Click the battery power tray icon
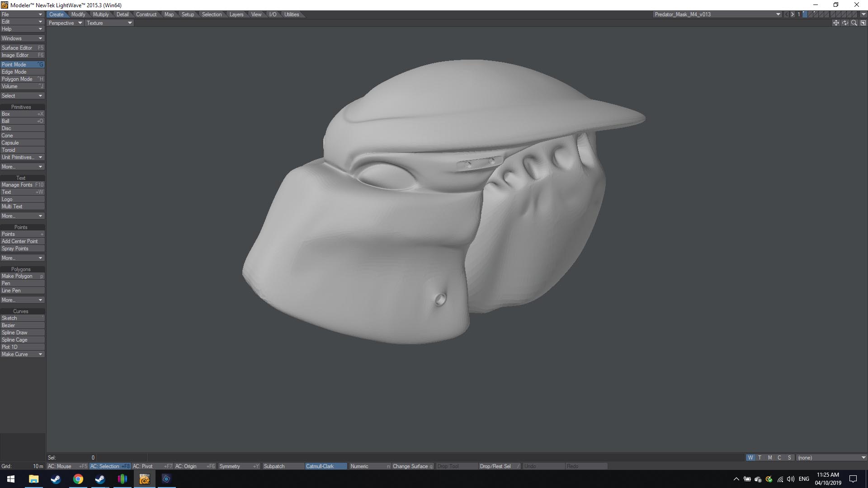The image size is (868, 488). coord(747,479)
